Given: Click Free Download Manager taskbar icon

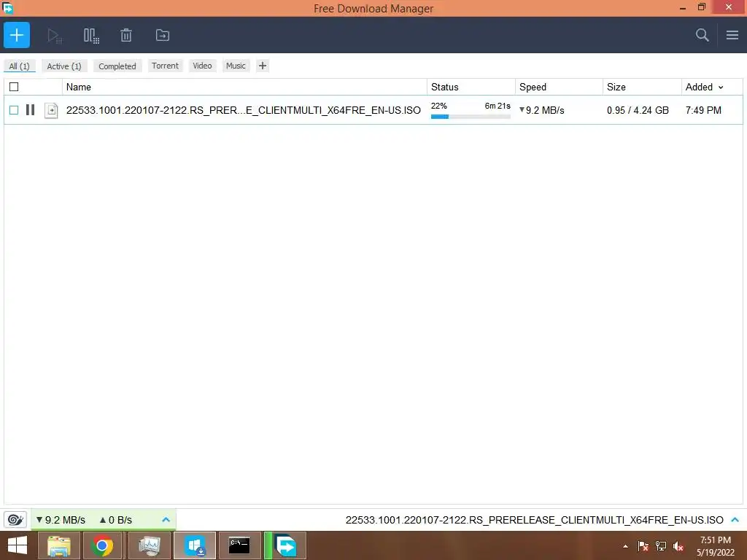Looking at the screenshot, I should coord(285,546).
